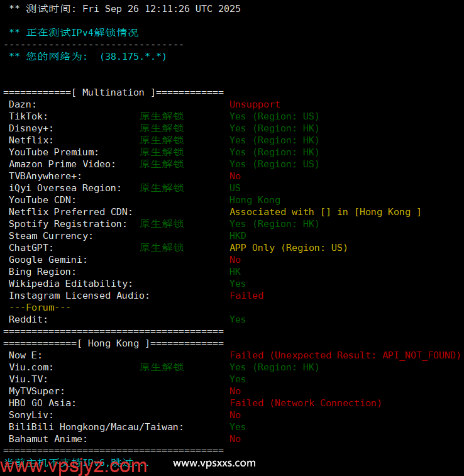Select the Bahamut Anime label

(48, 439)
